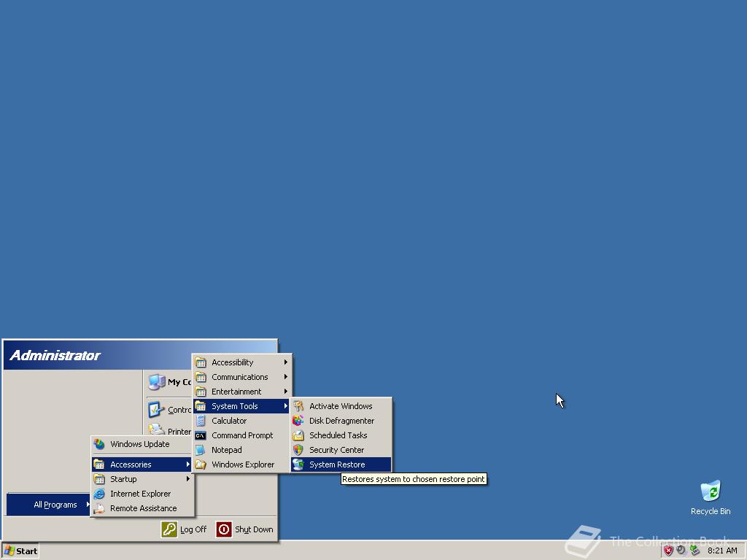Expand the Entertainment submenu arrow
The image size is (747, 560).
[x=285, y=392]
